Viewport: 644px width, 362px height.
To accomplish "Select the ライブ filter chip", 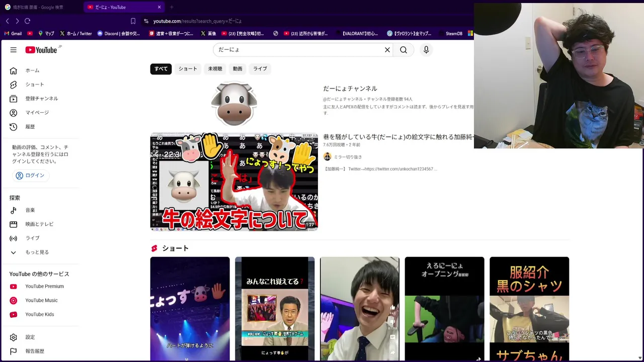I will pos(260,69).
